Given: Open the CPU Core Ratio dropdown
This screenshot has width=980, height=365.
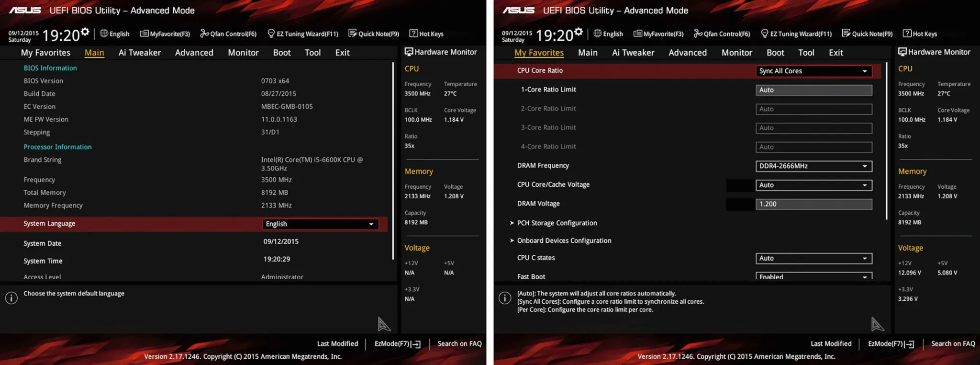Looking at the screenshot, I should (x=814, y=71).
